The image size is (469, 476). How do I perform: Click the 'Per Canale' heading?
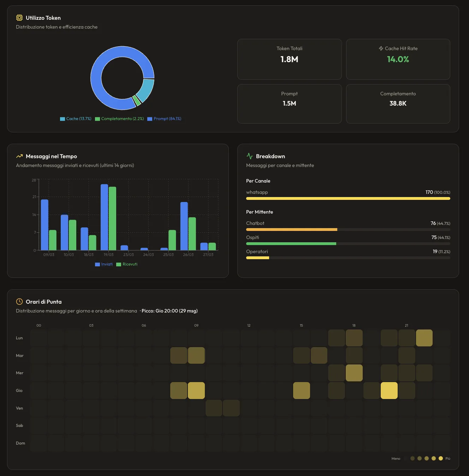(x=258, y=181)
